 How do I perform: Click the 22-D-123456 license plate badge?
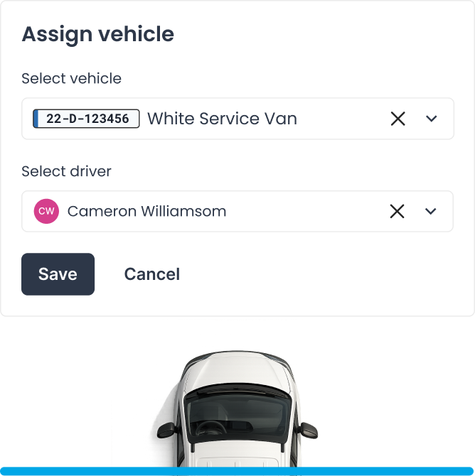click(x=86, y=119)
